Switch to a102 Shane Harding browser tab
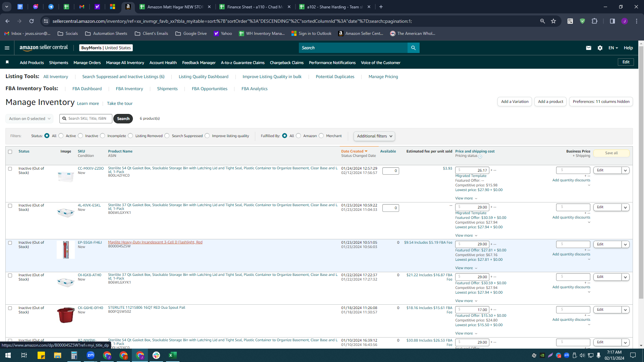This screenshot has height=362, width=644. (335, 7)
